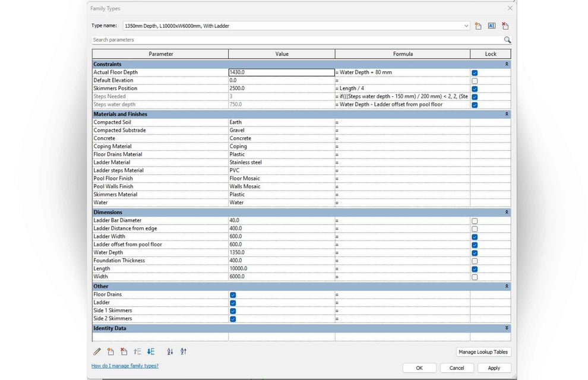This screenshot has width=588, height=380.
Task: Open the Type name dropdown
Action: click(466, 26)
